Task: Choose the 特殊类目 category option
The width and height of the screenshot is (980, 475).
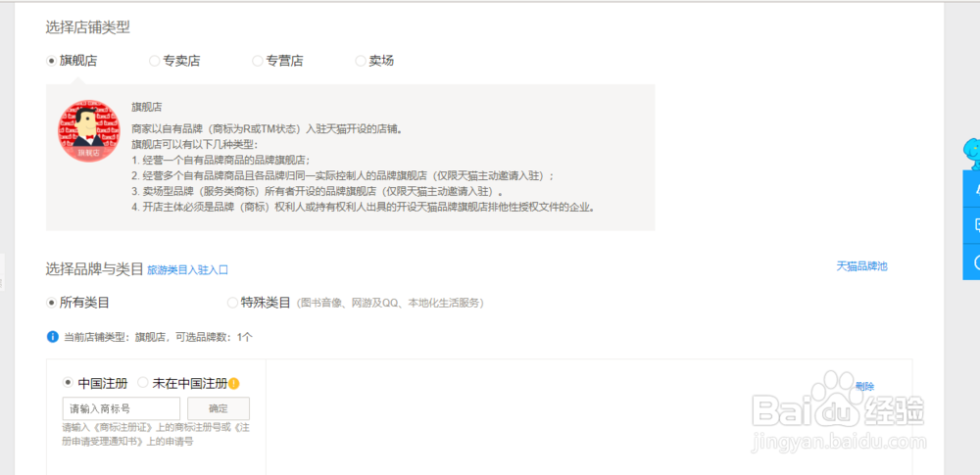Action: 232,303
